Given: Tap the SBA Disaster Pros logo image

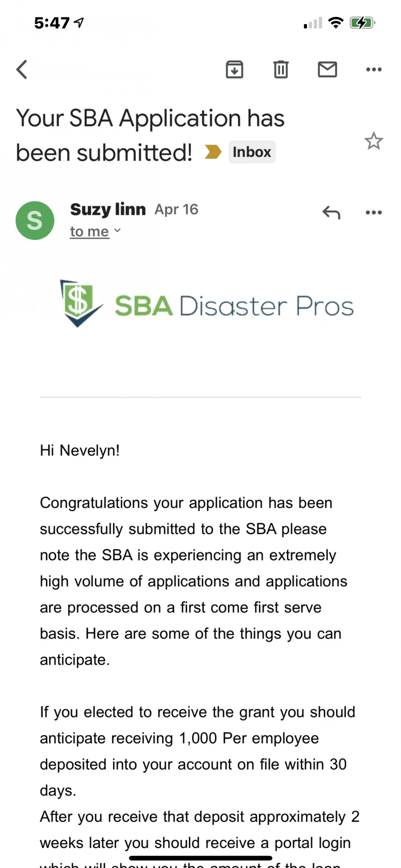Looking at the screenshot, I should (207, 304).
